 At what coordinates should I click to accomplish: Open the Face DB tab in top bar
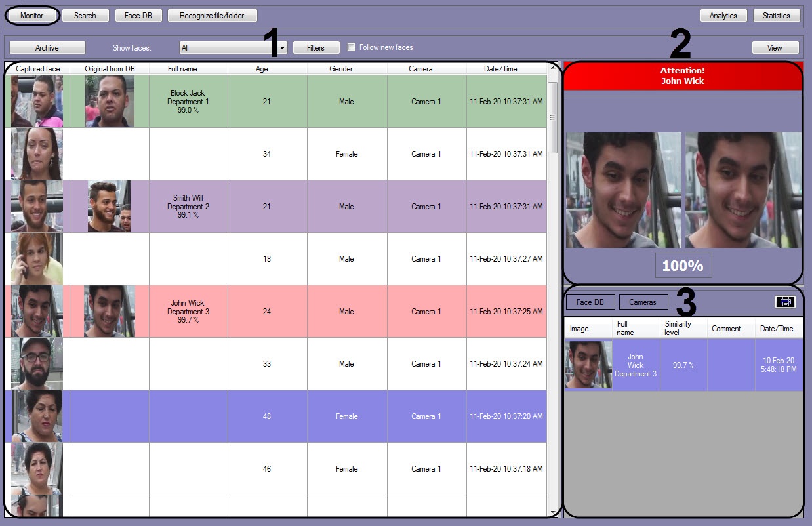[x=138, y=16]
